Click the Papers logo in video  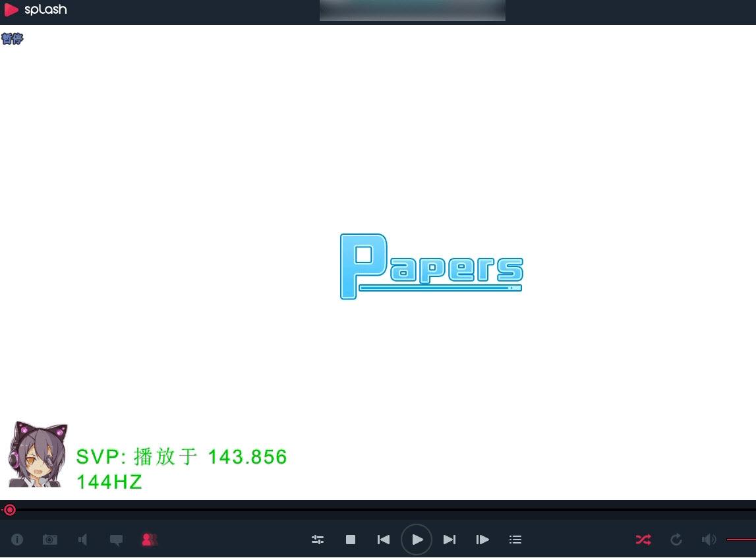[432, 266]
